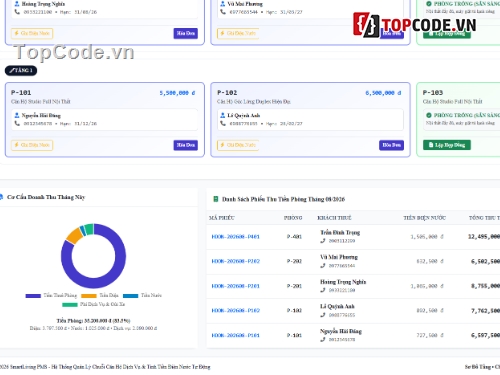The image size is (500, 375).
Task: Click total 7,762,500 in Lê Quỳnh Anh row
Action: [485, 311]
